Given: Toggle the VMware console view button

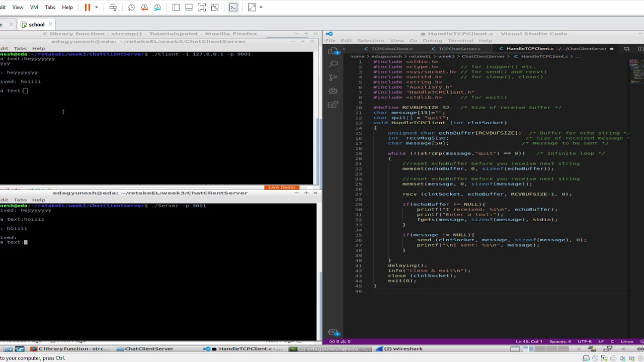Looking at the screenshot, I should (x=233, y=8).
